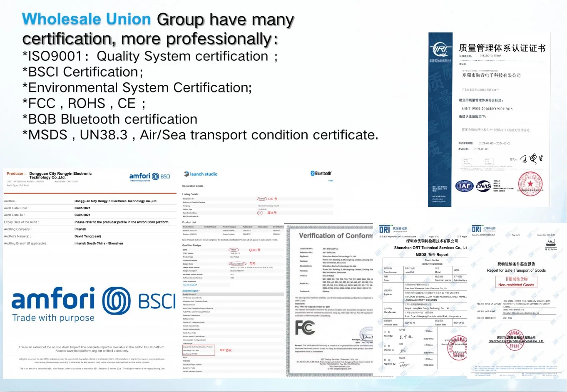Click the Chinese title 货物运输条件鉴定报告

(x=516, y=264)
